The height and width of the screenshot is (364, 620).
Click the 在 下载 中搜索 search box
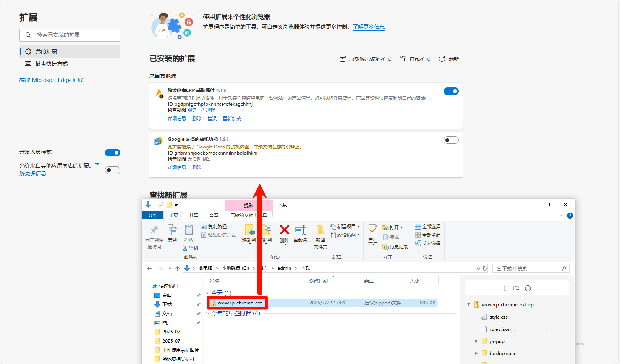pos(531,269)
